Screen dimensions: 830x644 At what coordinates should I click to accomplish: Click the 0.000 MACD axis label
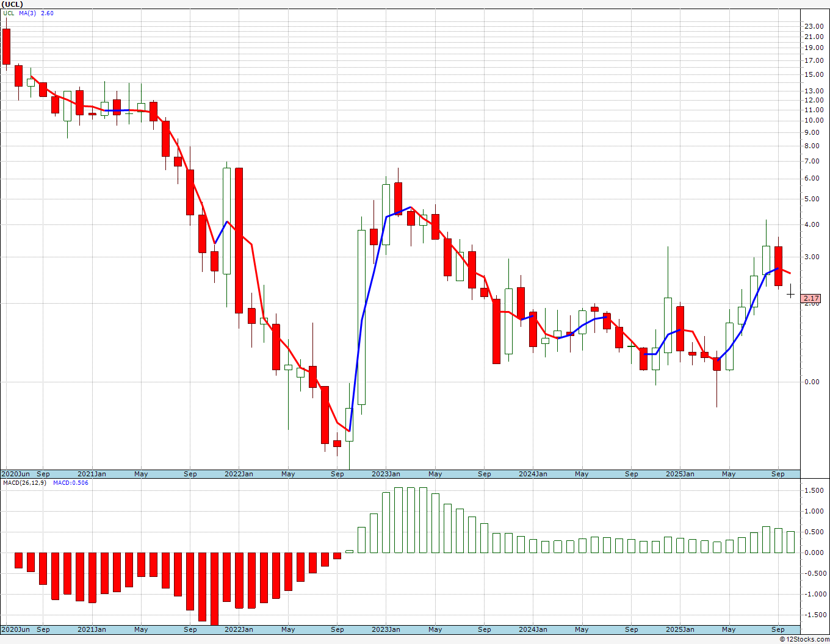[814, 553]
